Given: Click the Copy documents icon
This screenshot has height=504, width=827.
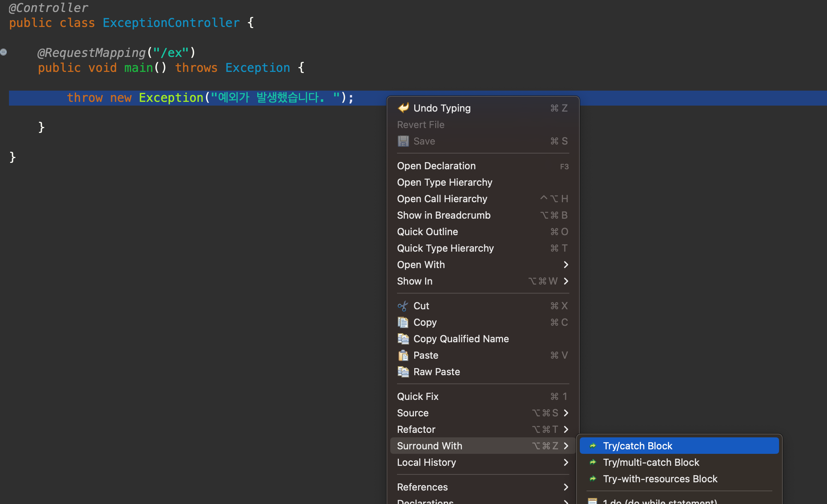Looking at the screenshot, I should pos(403,322).
